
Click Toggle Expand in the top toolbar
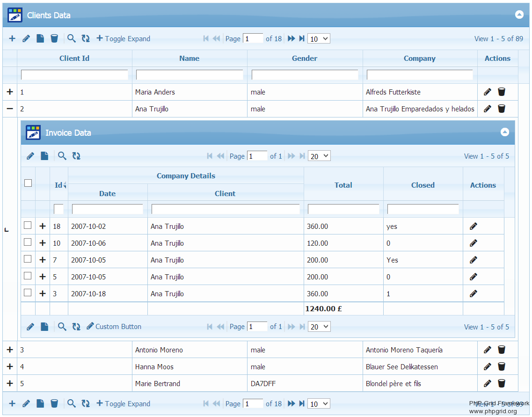coord(124,38)
